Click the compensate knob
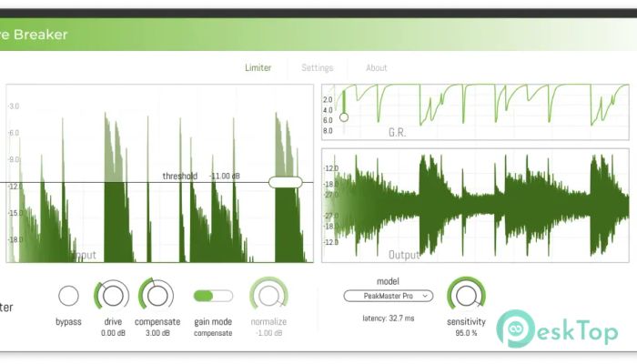 click(x=157, y=295)
